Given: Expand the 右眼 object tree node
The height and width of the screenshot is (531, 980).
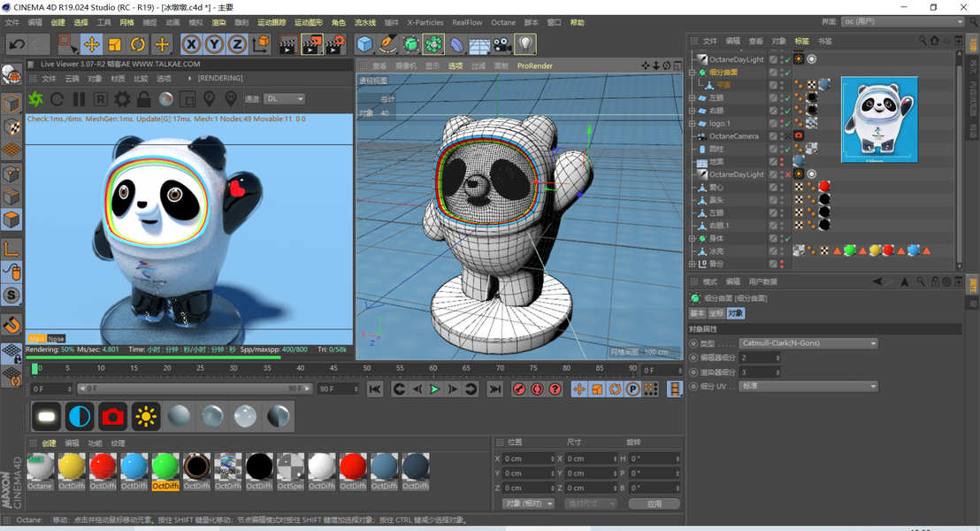Looking at the screenshot, I should pyautogui.click(x=692, y=111).
